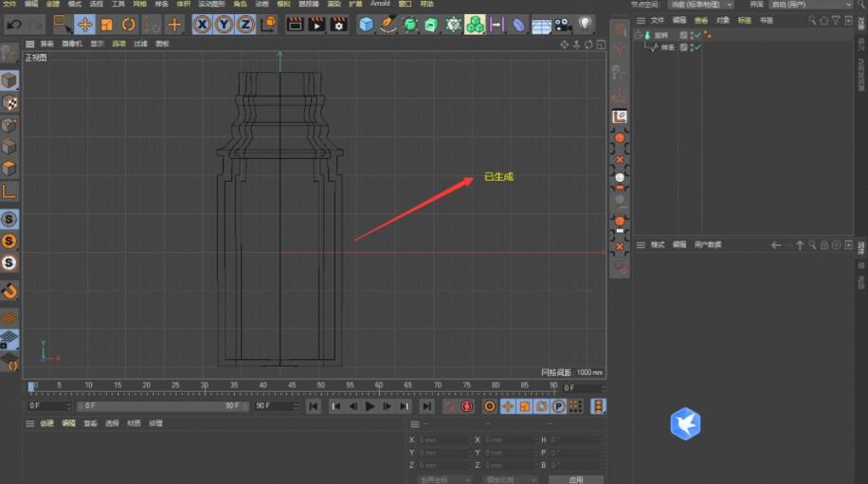This screenshot has height=484, width=868.
Task: Open the node space dropdown
Action: click(x=701, y=5)
